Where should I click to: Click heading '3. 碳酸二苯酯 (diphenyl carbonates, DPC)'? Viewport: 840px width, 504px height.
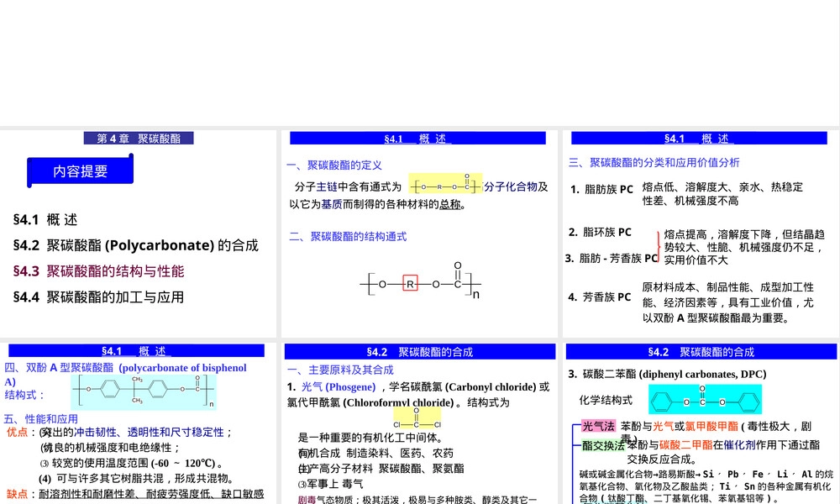pyautogui.click(x=667, y=374)
